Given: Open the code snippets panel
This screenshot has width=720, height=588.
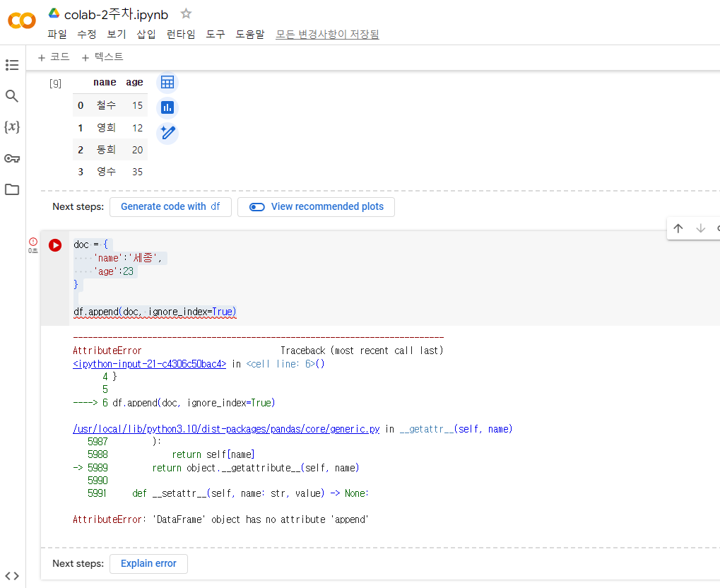Looking at the screenshot, I should point(12,575).
